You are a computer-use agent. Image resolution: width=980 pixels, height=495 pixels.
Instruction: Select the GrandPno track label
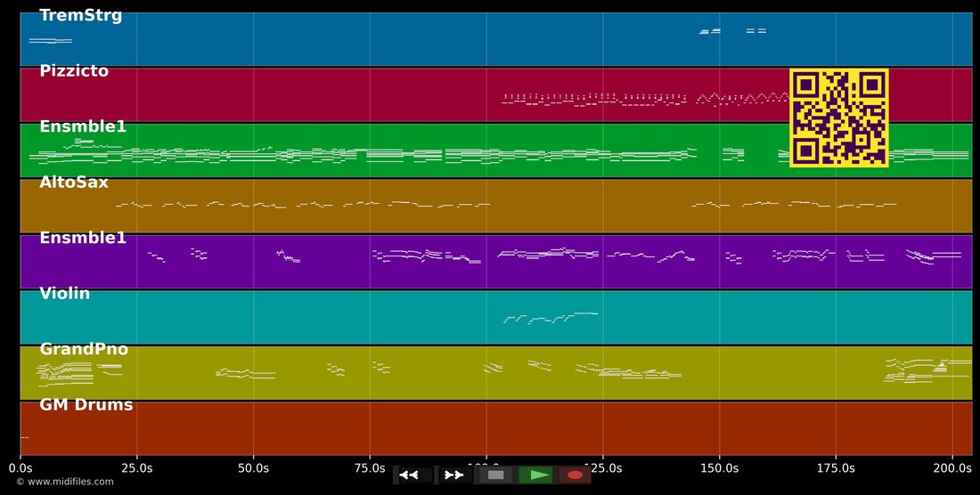pyautogui.click(x=84, y=350)
